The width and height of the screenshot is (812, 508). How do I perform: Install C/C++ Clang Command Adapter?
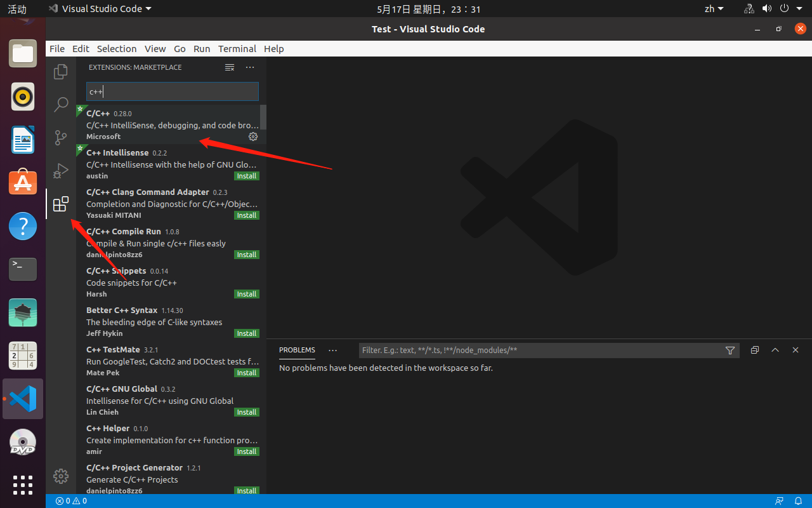(247, 215)
